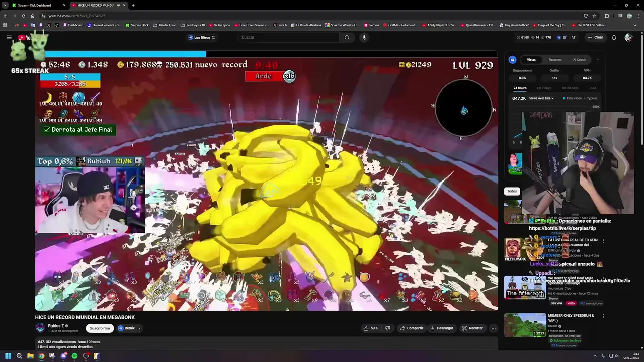
Task: Open YouTube notifications bell
Action: (614, 37)
